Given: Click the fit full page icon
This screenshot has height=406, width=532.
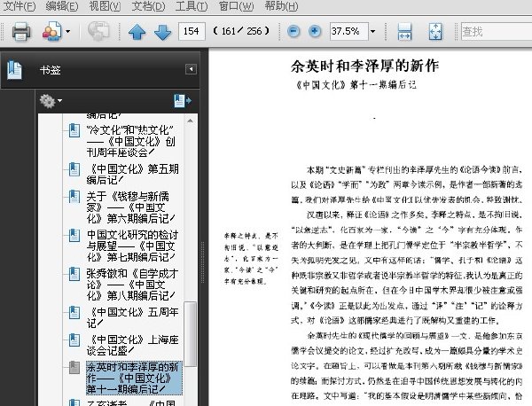Looking at the screenshot, I should tap(435, 32).
